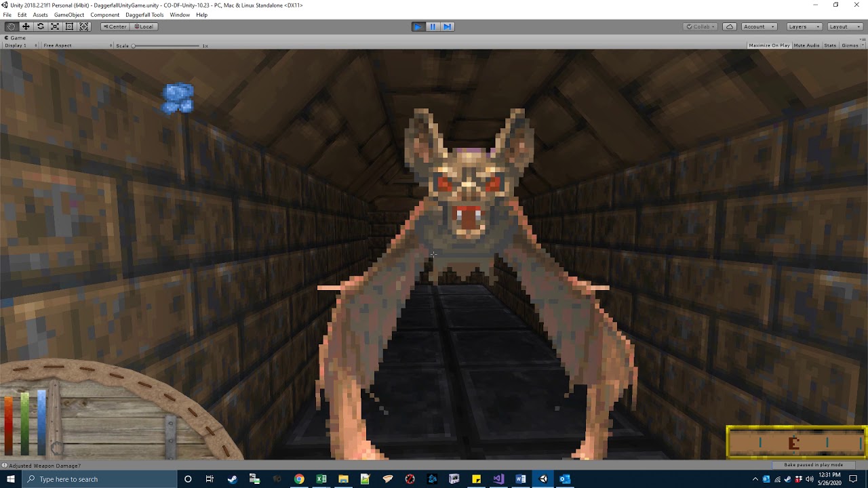Open Steam from the taskbar
868x488 pixels.
tap(232, 479)
